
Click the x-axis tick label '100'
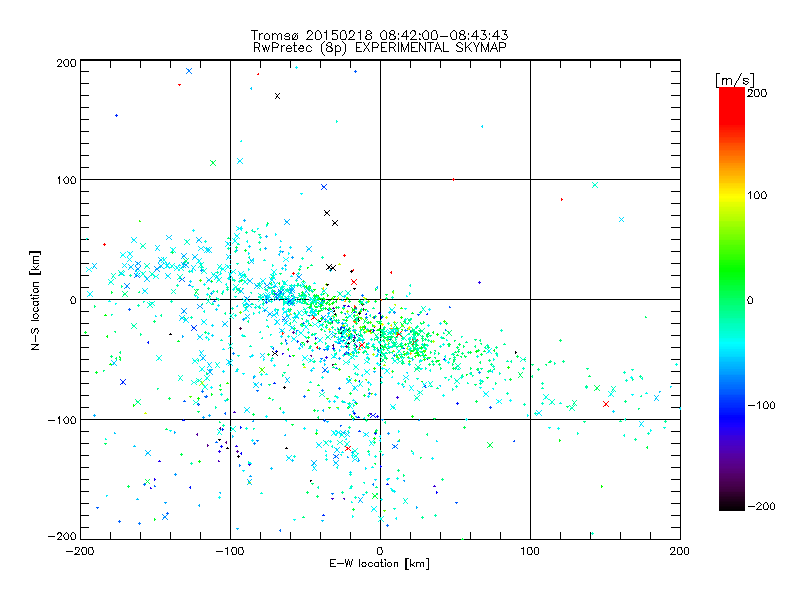[530, 552]
